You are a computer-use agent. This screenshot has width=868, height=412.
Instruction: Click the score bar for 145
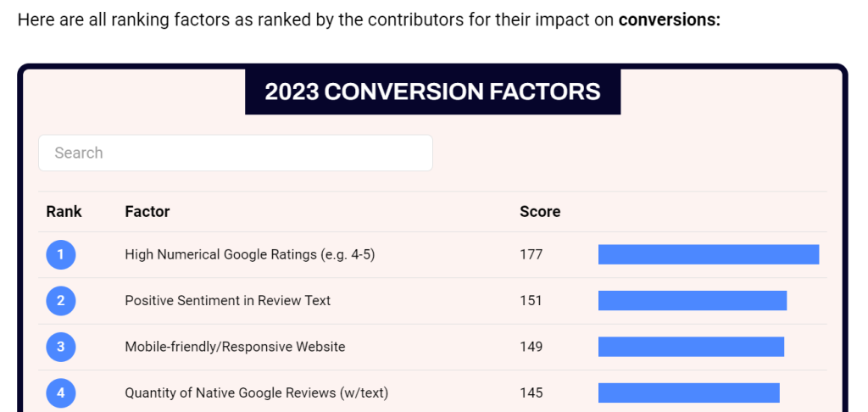coord(688,393)
